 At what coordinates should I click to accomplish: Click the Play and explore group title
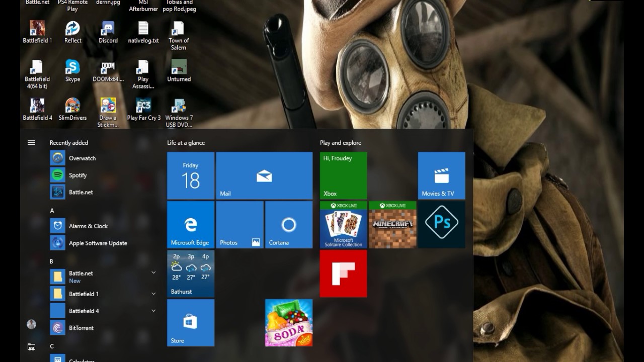pos(341,143)
